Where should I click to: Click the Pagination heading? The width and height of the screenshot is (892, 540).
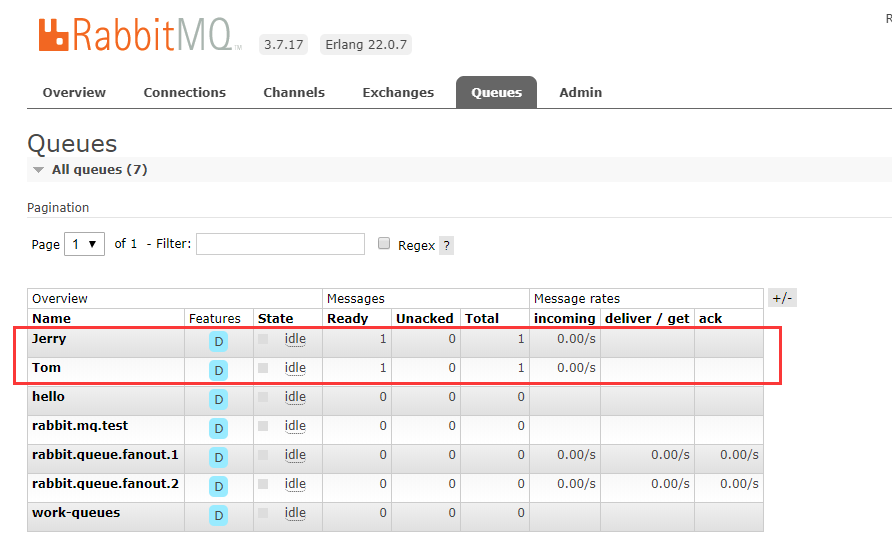58,208
